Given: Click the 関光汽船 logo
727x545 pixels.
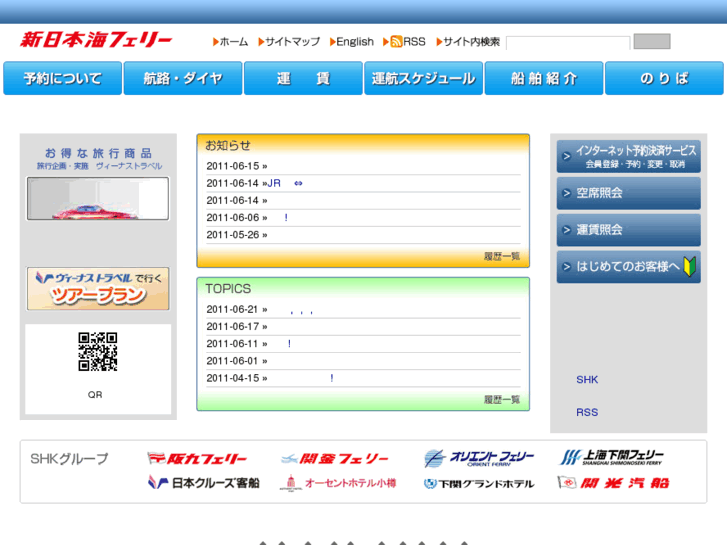Looking at the screenshot, I should (x=613, y=483).
